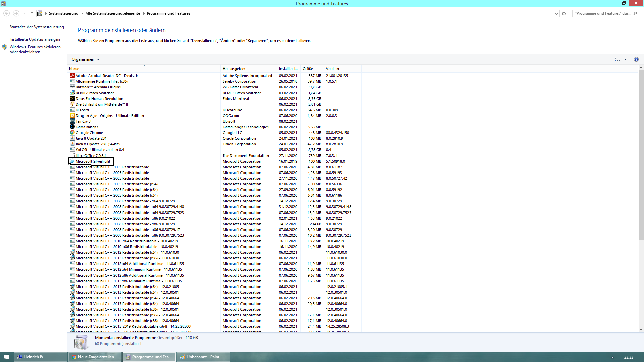Screen dimensions: 644x362
Task: Expand address bar history dropdown
Action: point(556,14)
